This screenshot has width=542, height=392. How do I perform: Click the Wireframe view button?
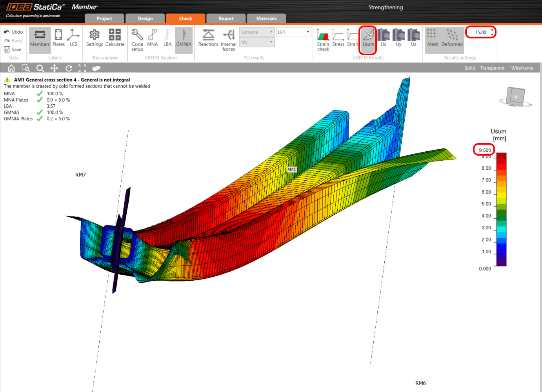click(522, 68)
